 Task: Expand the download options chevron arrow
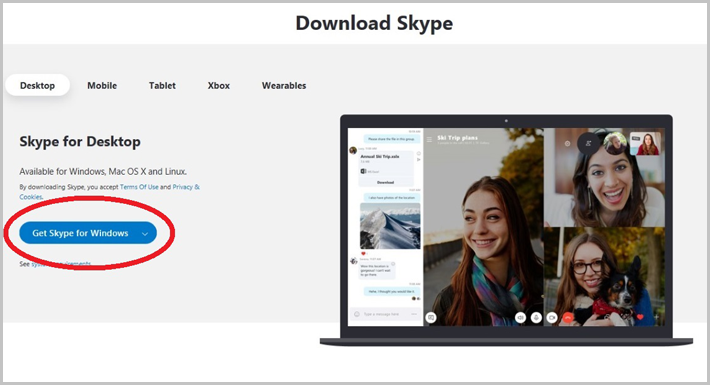(145, 234)
